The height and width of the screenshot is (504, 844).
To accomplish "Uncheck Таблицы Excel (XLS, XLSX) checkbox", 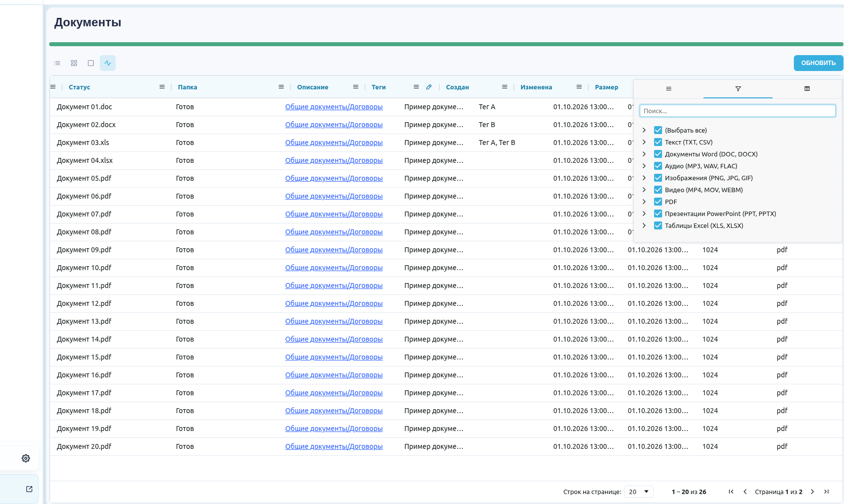I will tap(658, 225).
